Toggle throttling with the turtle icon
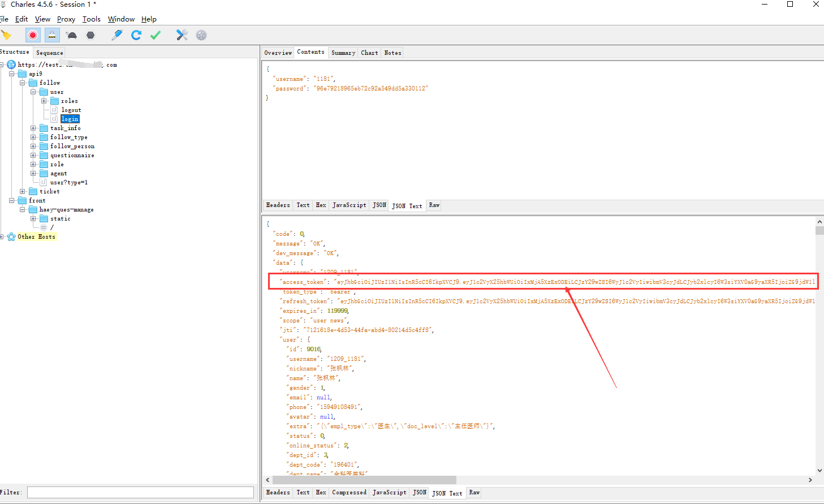This screenshot has width=824, height=504. point(72,35)
